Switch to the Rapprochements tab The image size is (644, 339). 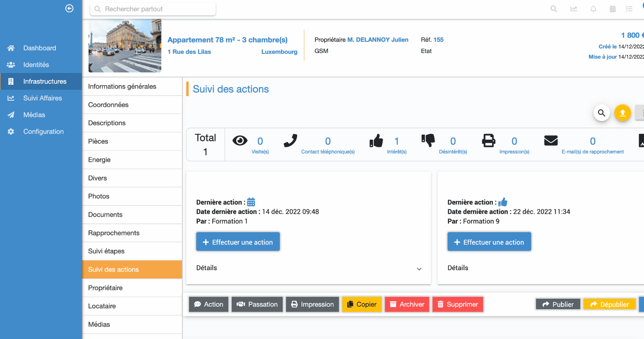[114, 233]
